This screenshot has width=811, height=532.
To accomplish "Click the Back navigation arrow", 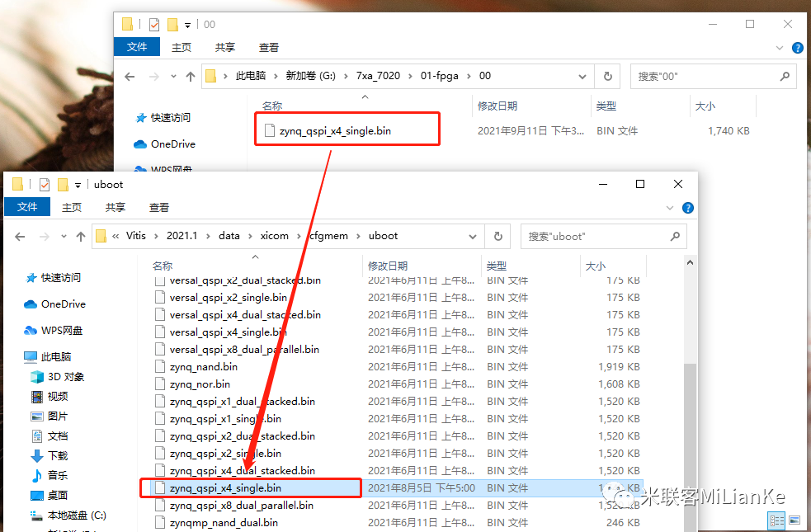I will [x=18, y=236].
